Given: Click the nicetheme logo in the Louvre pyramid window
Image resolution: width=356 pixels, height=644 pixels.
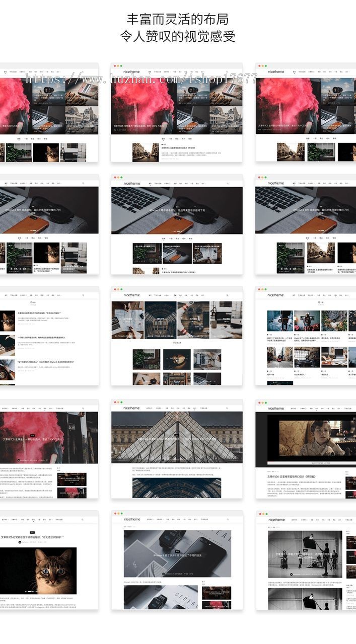Looking at the screenshot, I should coord(132,408).
